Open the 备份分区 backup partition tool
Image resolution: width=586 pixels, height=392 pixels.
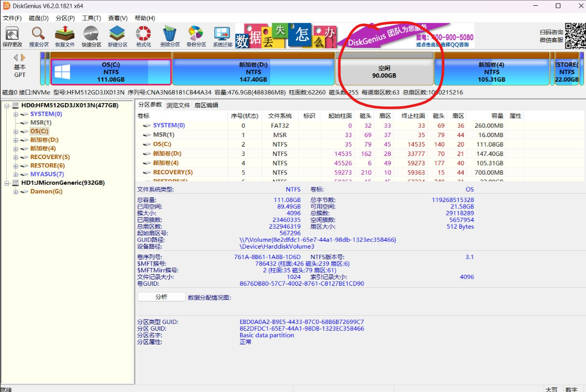point(196,37)
